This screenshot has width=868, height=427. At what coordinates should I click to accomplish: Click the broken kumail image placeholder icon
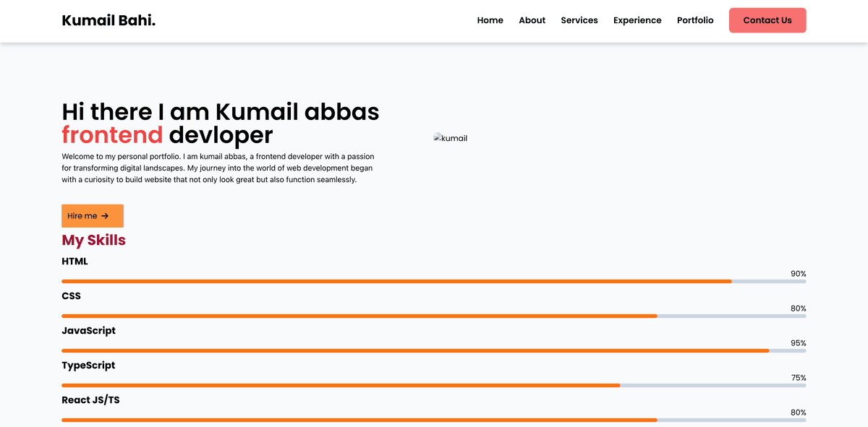[438, 137]
